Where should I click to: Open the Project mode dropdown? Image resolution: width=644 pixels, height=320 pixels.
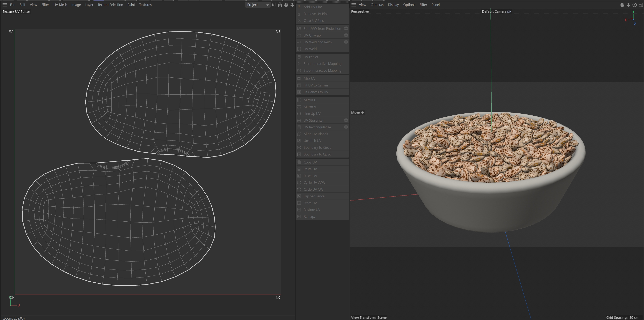coord(257,5)
